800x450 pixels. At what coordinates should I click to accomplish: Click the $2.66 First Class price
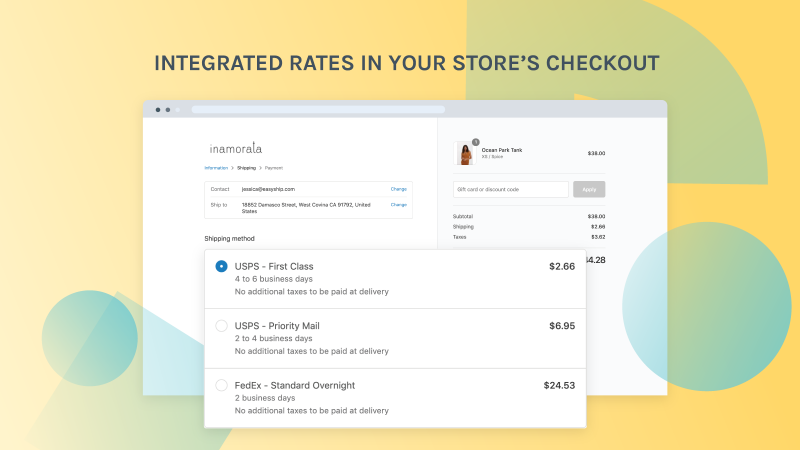[x=562, y=266]
